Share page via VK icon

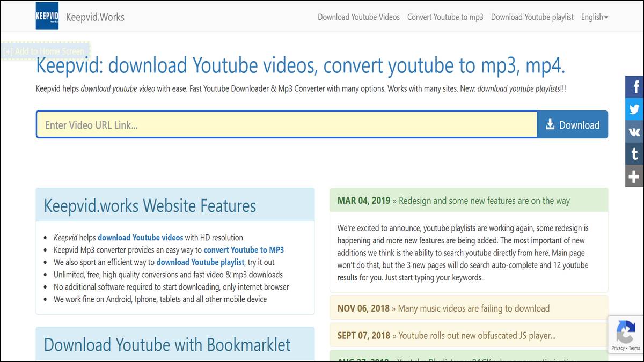(x=634, y=131)
